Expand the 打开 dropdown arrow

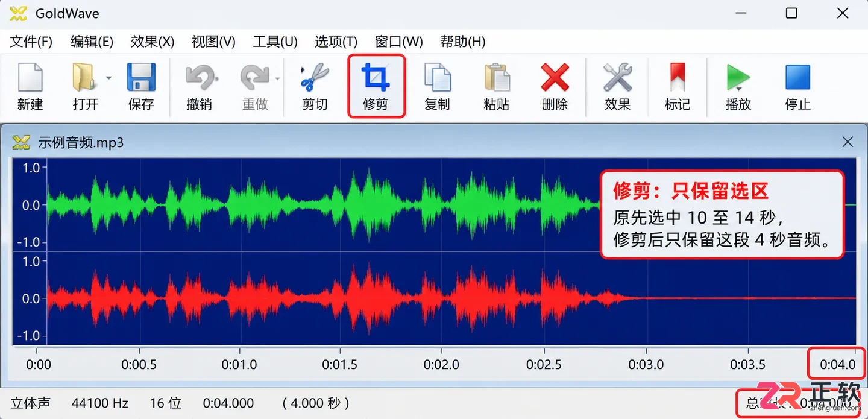(x=109, y=78)
